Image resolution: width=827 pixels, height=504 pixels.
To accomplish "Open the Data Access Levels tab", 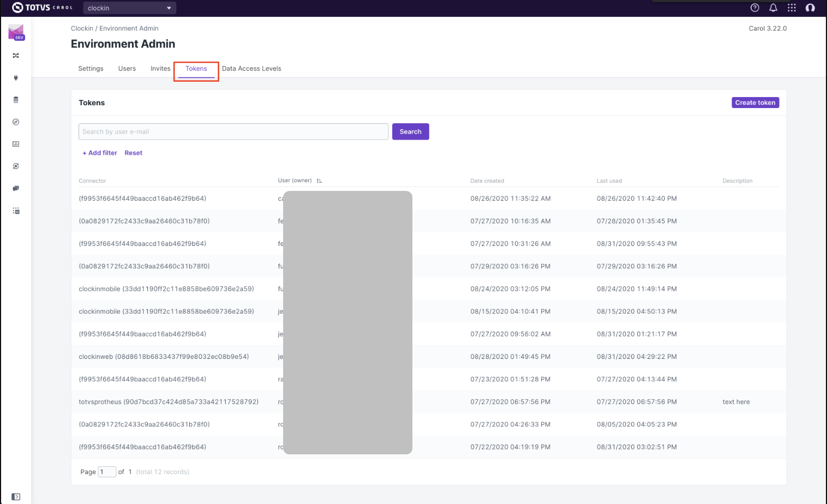I will pos(251,69).
